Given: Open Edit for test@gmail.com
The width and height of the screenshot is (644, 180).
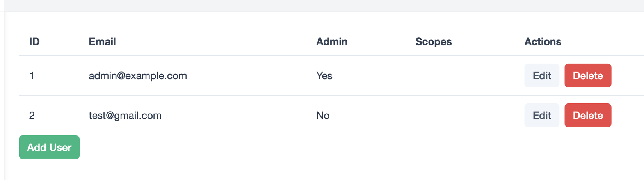Looking at the screenshot, I should coord(542,116).
